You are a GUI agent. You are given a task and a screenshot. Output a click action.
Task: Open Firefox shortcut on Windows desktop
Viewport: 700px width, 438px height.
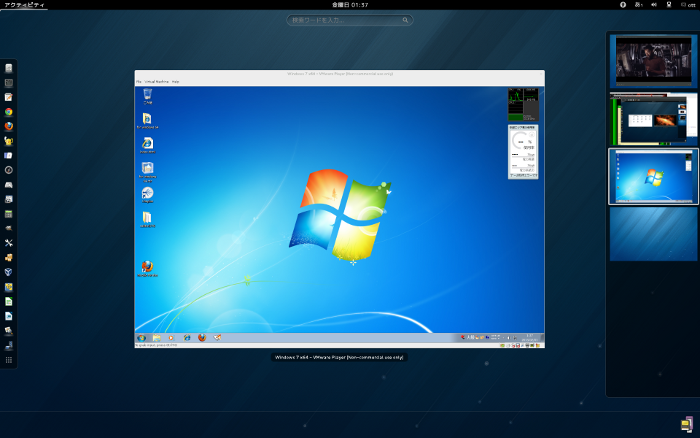tap(147, 267)
